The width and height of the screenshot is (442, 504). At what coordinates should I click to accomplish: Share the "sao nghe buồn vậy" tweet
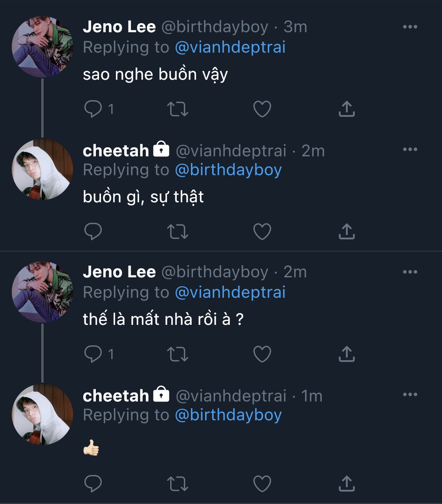pos(347,109)
